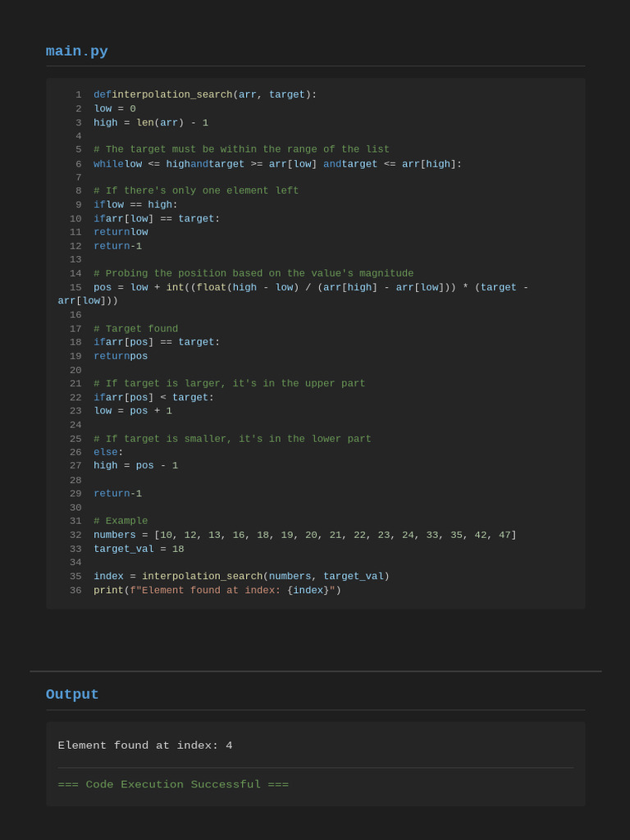This screenshot has width=630, height=840.
Task: Click comment 'If target is larger'
Action: tap(230, 384)
